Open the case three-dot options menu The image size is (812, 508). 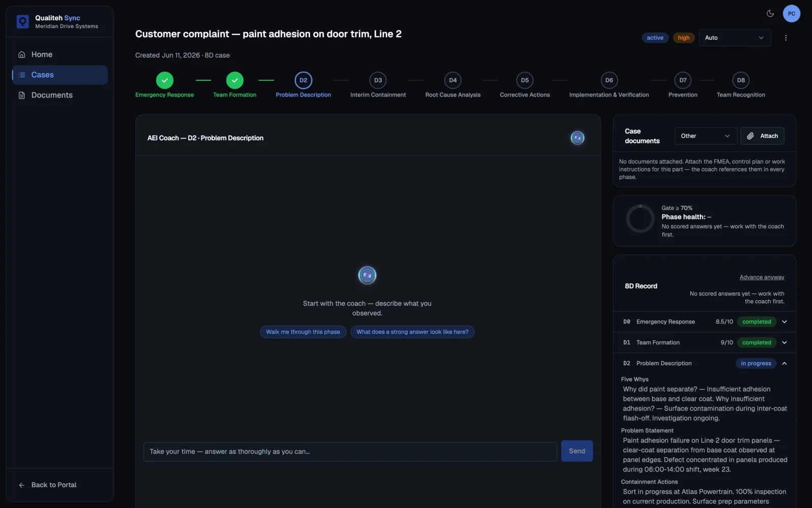pyautogui.click(x=786, y=38)
